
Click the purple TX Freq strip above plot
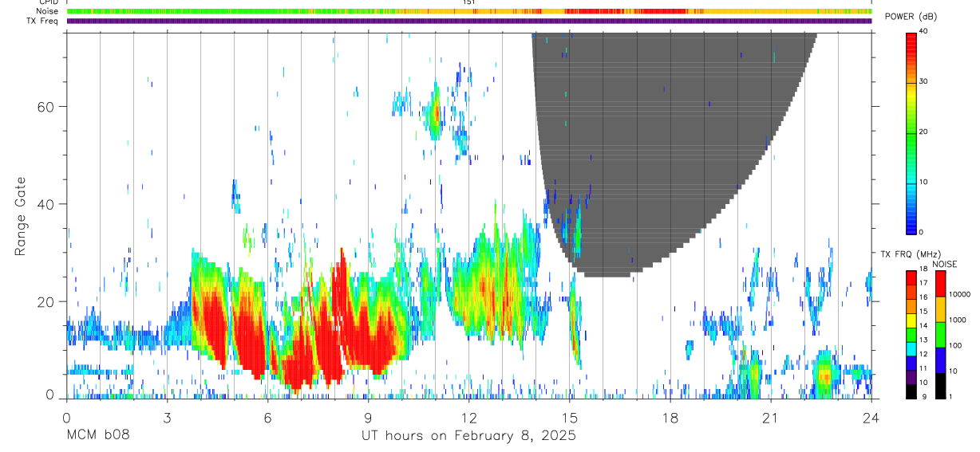[469, 21]
